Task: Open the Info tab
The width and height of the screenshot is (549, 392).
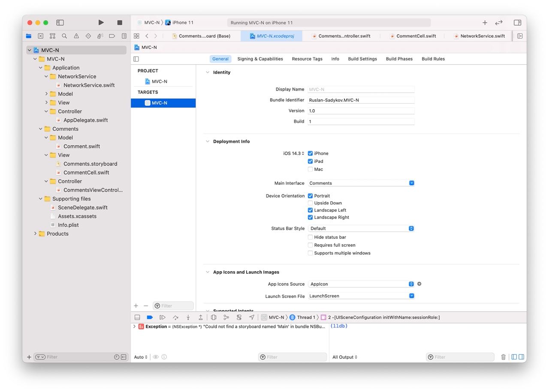Action: coord(335,59)
